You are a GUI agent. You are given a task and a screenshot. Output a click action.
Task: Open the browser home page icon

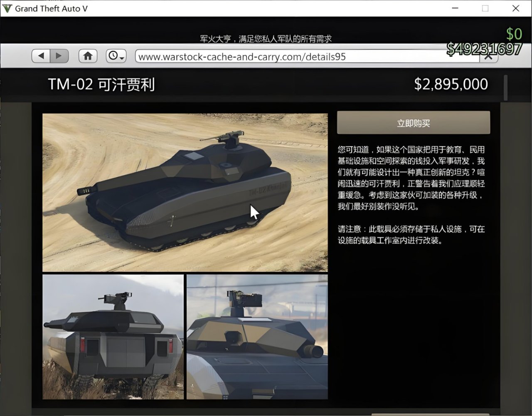(88, 56)
